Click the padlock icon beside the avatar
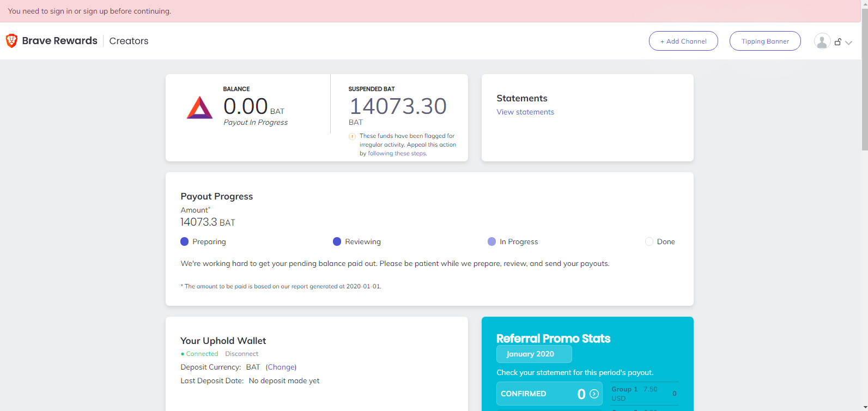 tap(838, 41)
